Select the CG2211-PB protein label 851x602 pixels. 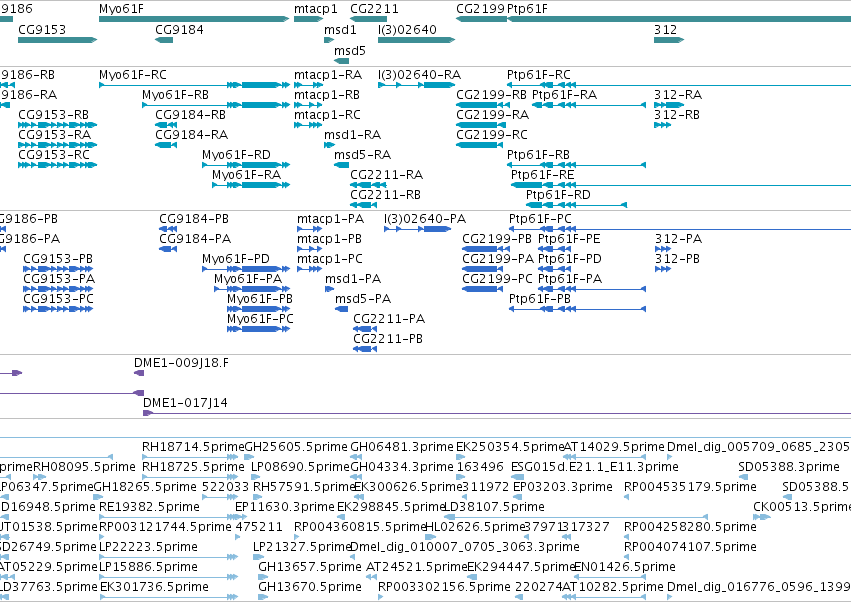click(x=388, y=338)
